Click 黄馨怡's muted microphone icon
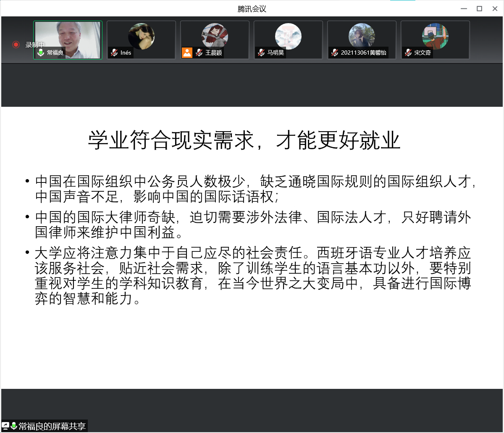The width and height of the screenshot is (504, 433). tap(335, 53)
